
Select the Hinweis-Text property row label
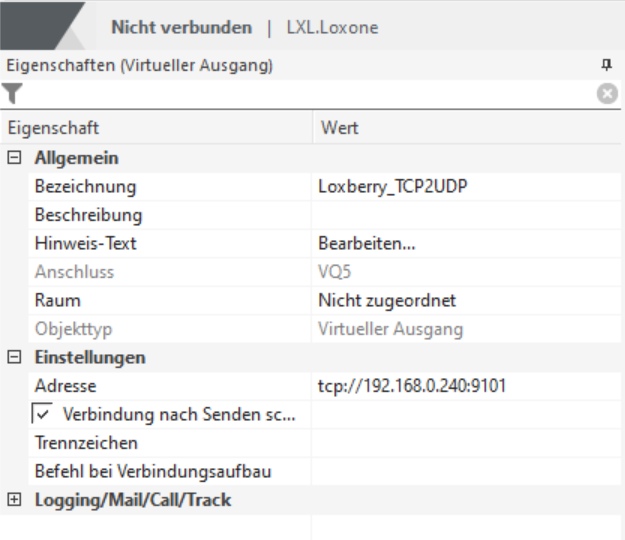pyautogui.click(x=86, y=243)
